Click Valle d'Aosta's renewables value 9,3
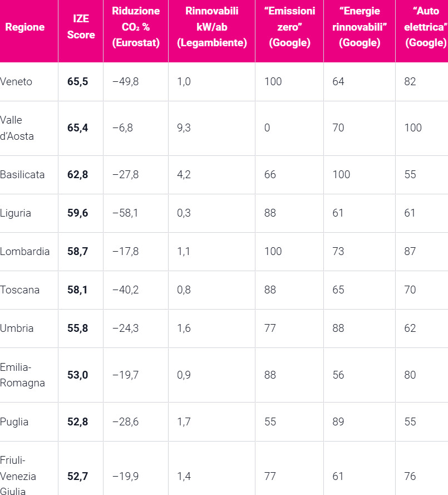 [184, 128]
